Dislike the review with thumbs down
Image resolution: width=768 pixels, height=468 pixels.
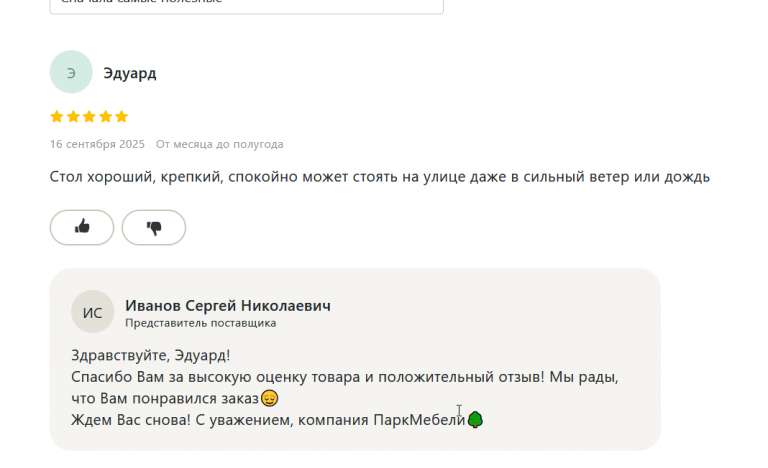click(154, 227)
